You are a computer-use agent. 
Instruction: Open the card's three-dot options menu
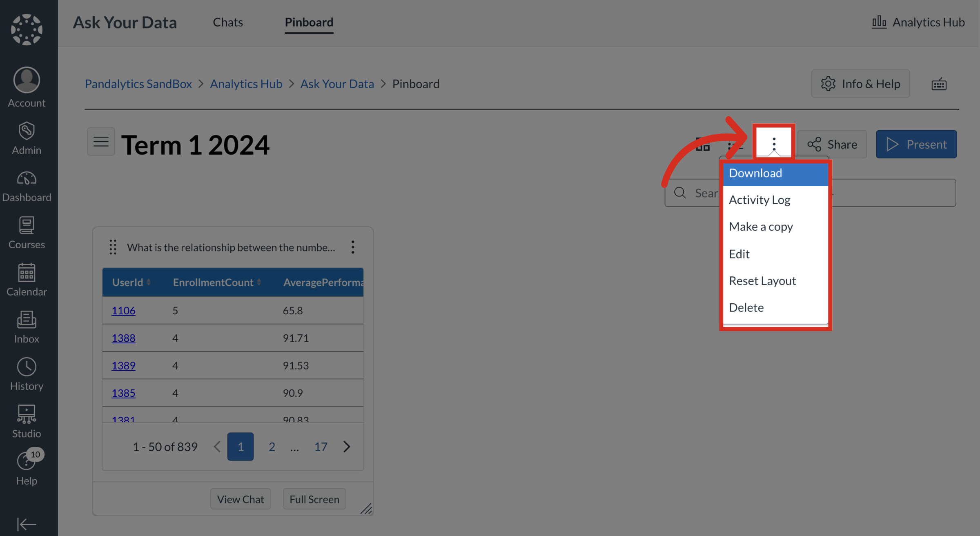point(353,247)
